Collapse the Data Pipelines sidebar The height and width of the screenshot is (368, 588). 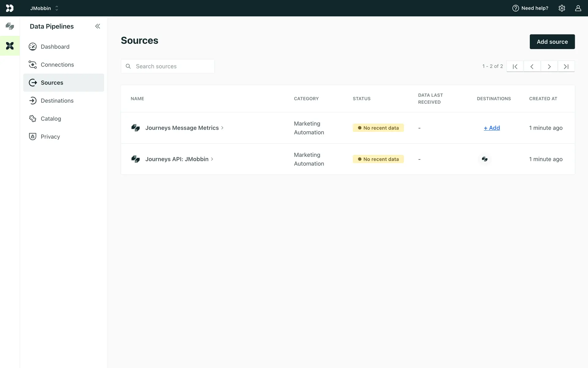click(x=97, y=26)
